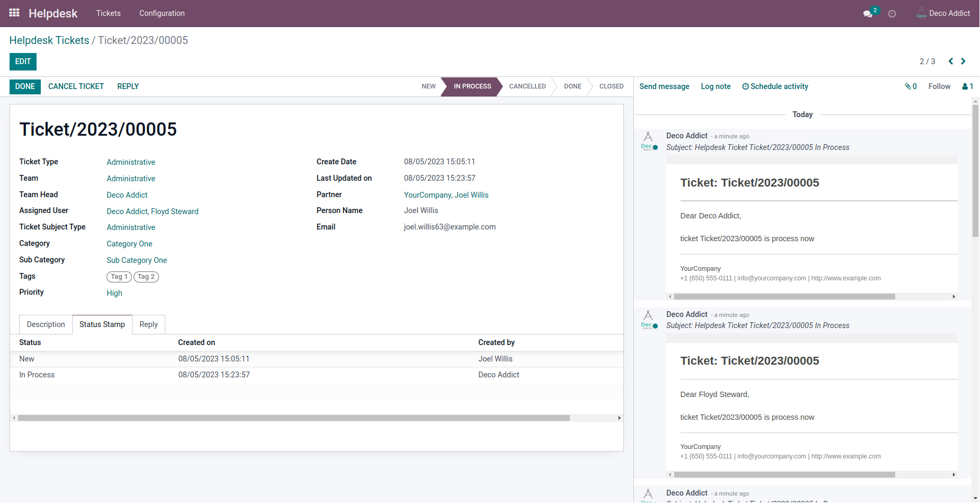Switch to the Description tab
This screenshot has height=503, width=980.
[x=46, y=324]
